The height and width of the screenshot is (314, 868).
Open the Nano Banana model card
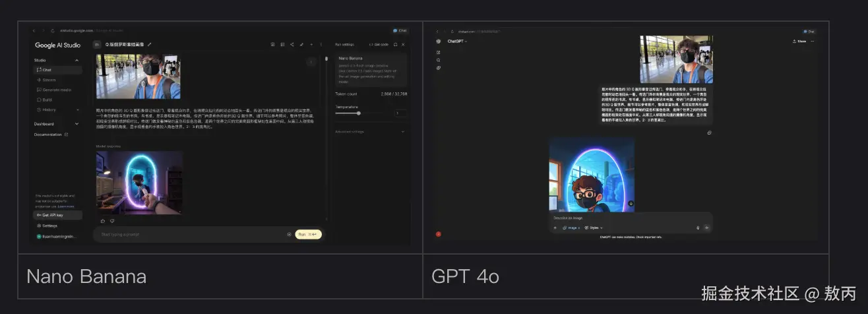point(370,69)
